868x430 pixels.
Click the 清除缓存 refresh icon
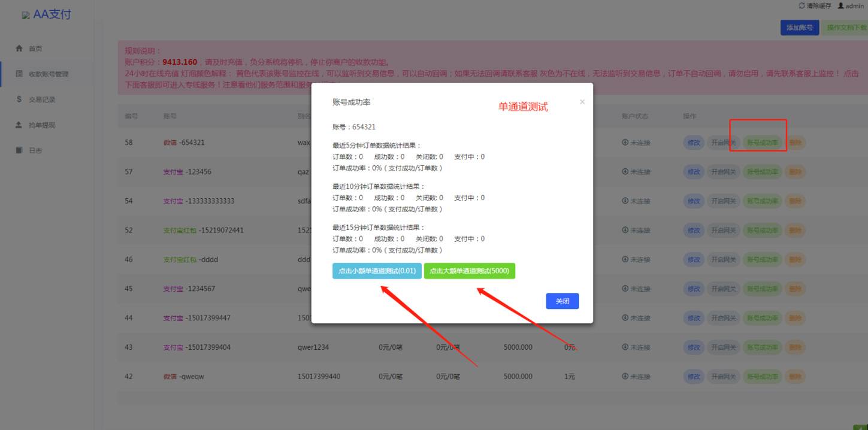[801, 5]
